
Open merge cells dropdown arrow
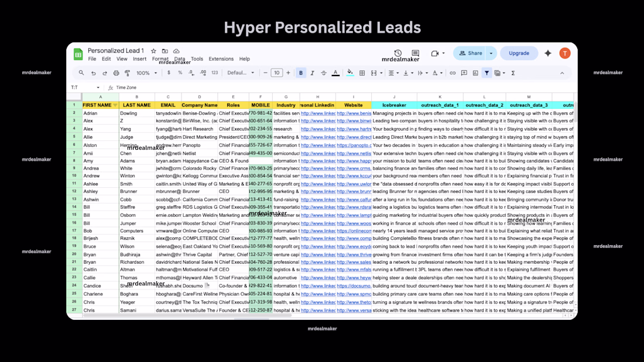click(381, 73)
